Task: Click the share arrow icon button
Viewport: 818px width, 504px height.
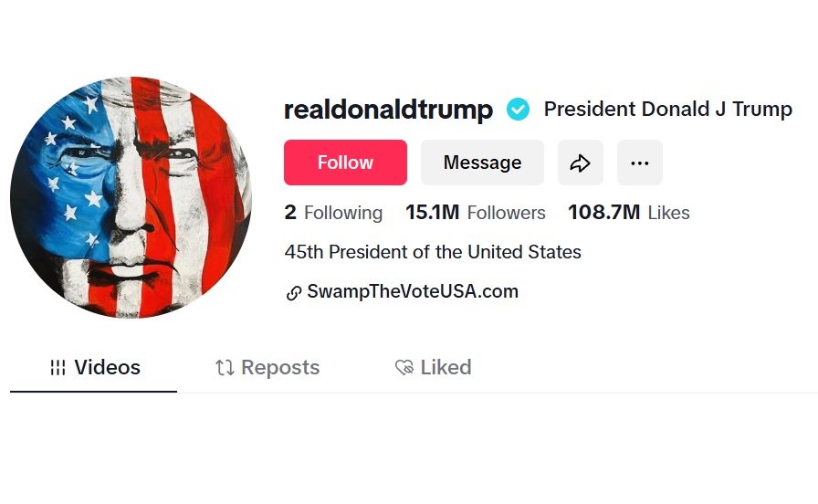Action: pos(581,163)
